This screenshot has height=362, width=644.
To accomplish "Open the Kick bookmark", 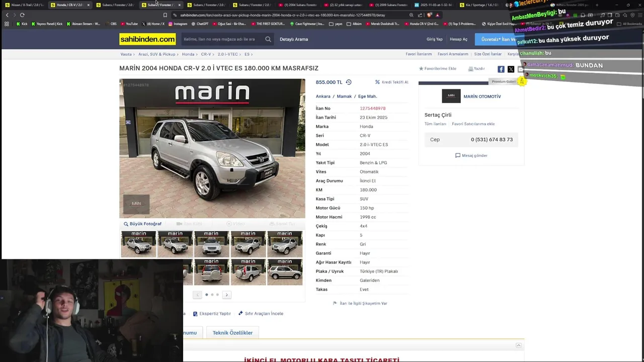I will pyautogui.click(x=22, y=24).
